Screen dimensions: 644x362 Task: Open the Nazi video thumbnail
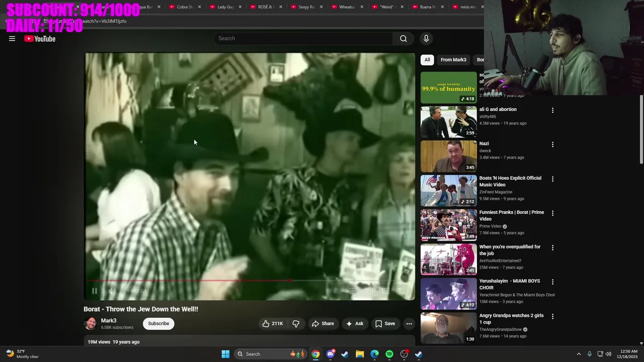point(448,156)
